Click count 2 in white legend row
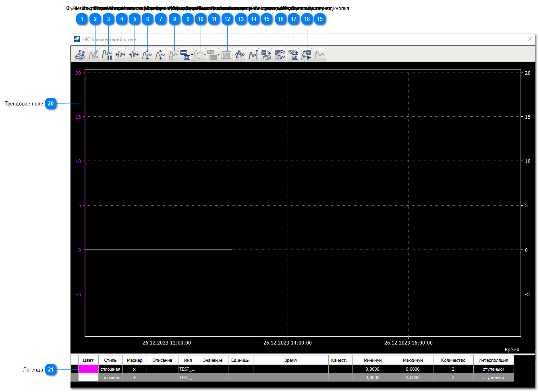 point(453,378)
